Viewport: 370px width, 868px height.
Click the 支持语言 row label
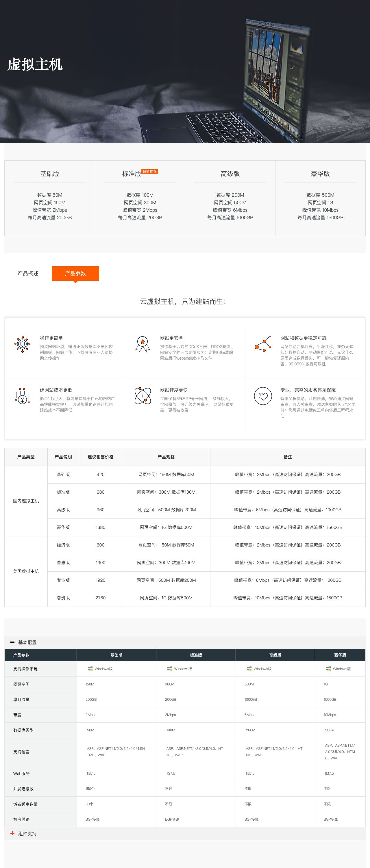click(x=40, y=752)
